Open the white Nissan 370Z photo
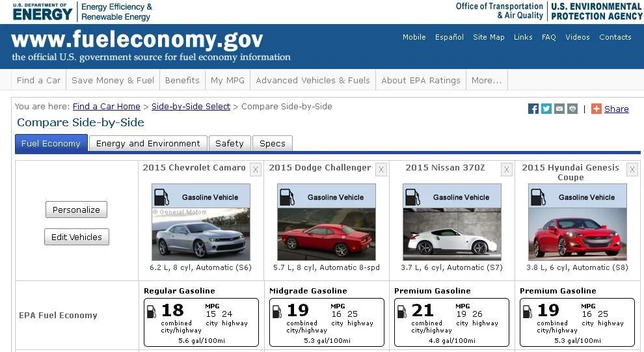Viewport: 644px width, 352px height. [x=452, y=234]
